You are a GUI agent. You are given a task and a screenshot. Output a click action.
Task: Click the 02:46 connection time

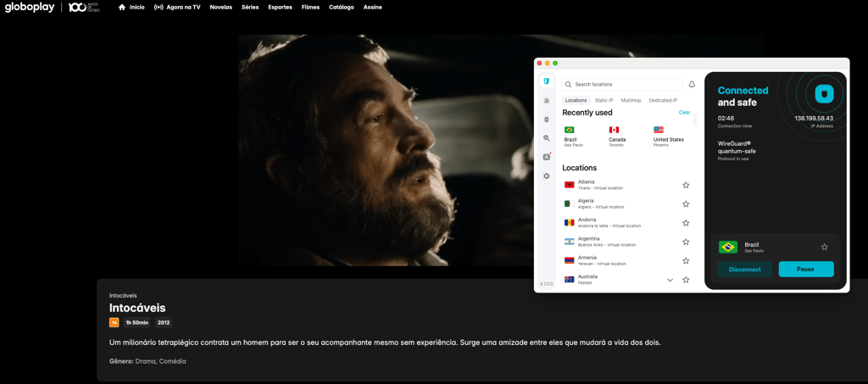pos(726,118)
